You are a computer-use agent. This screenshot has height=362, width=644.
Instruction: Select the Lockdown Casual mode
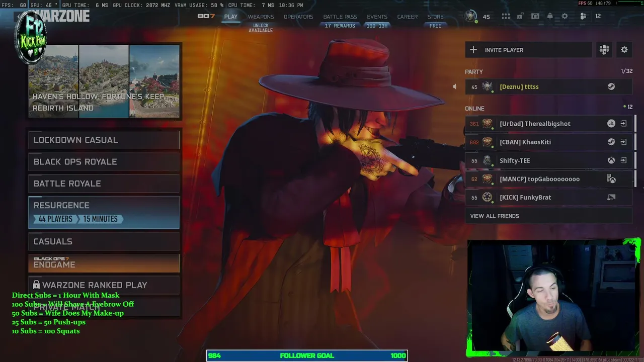point(104,140)
